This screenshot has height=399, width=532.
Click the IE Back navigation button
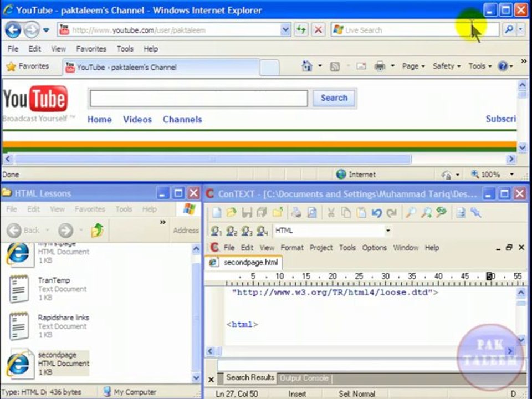(x=13, y=30)
